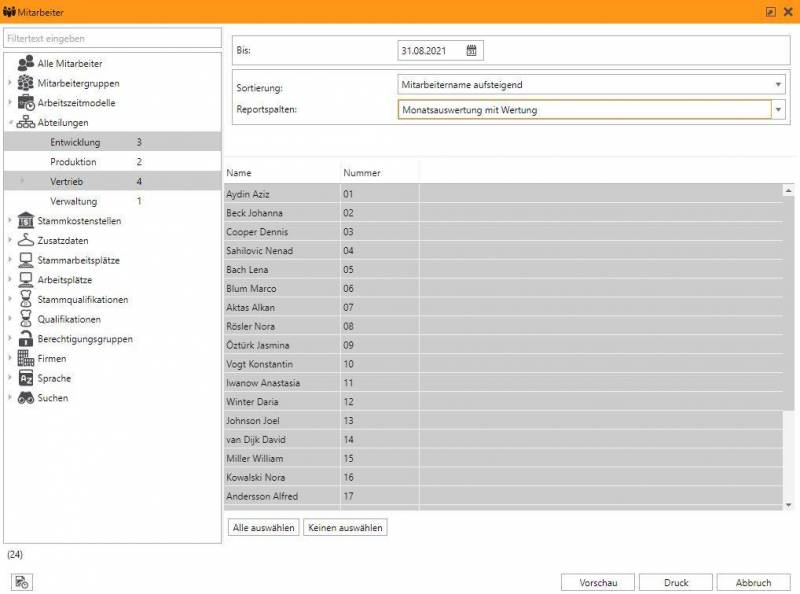Click the Alle auswählen button
The width and height of the screenshot is (800, 594).
[263, 527]
